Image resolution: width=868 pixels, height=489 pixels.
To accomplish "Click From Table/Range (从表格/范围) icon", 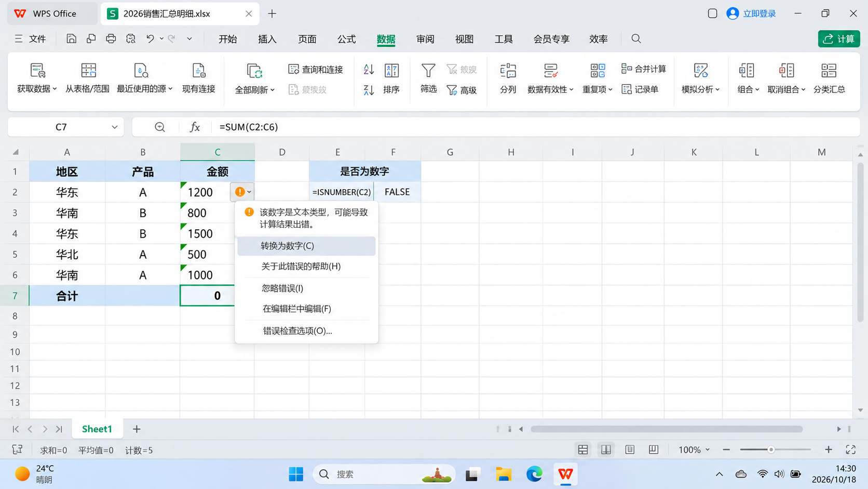I will click(88, 70).
